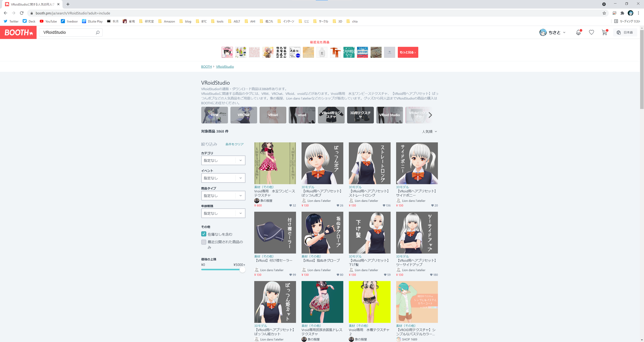Screen dimensions: 644x342
Task: Open the リーディング リスト reading list
Action: (x=627, y=21)
